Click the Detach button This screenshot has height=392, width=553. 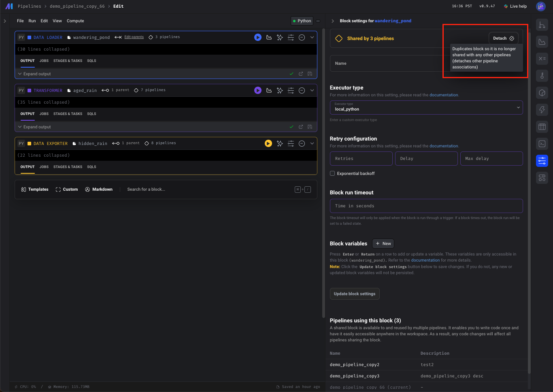tap(503, 38)
